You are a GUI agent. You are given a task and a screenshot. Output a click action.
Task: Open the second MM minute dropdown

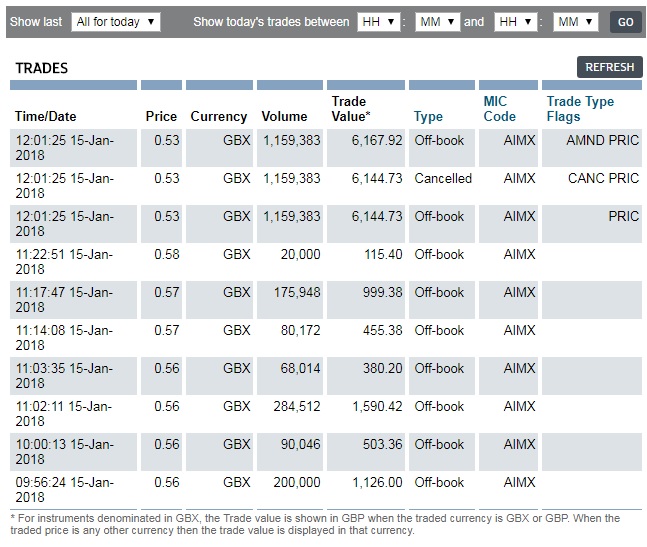coord(575,22)
